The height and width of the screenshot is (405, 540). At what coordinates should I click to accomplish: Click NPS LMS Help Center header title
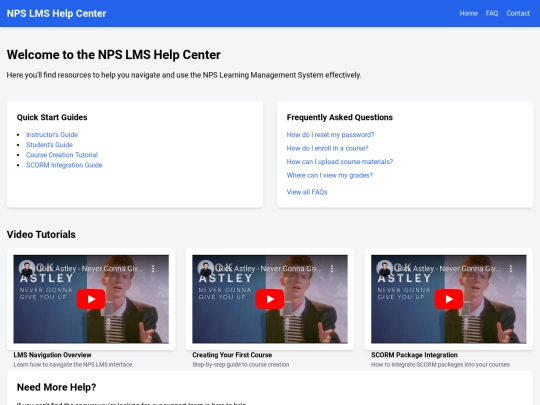tap(56, 13)
